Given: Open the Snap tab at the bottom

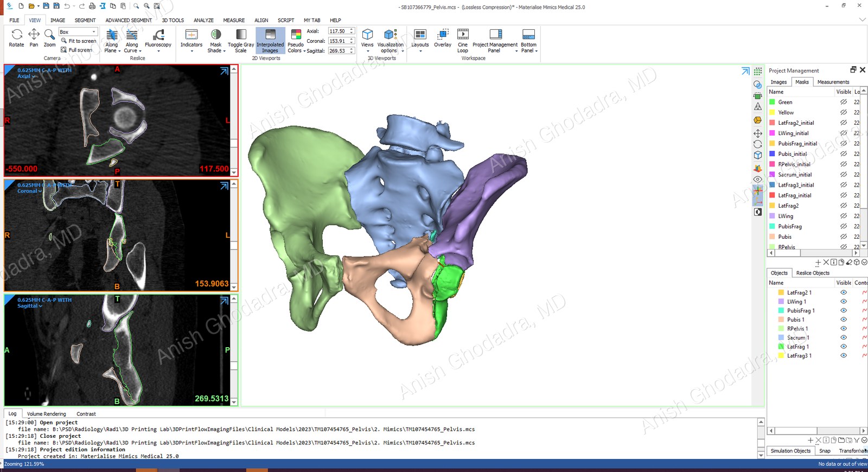Looking at the screenshot, I should [825, 451].
